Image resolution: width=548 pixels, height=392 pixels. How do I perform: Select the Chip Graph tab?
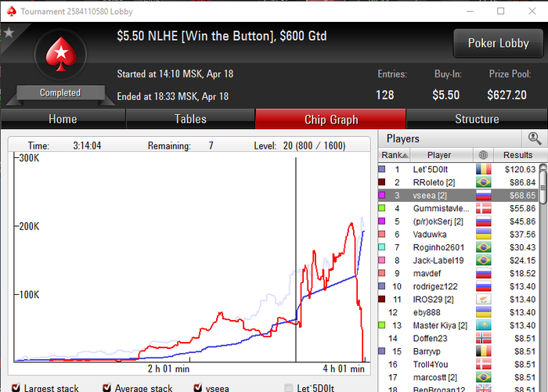[331, 119]
